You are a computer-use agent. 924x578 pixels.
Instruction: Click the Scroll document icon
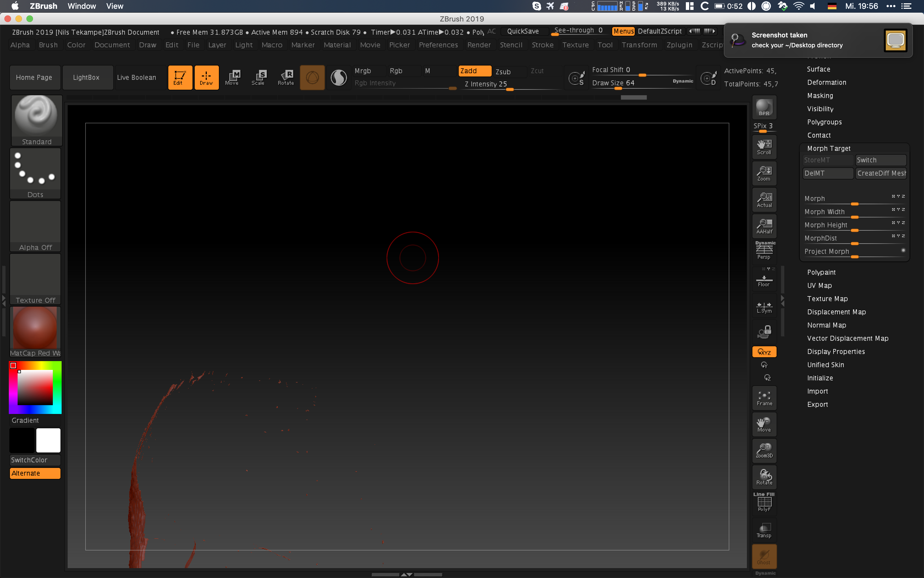click(x=765, y=147)
